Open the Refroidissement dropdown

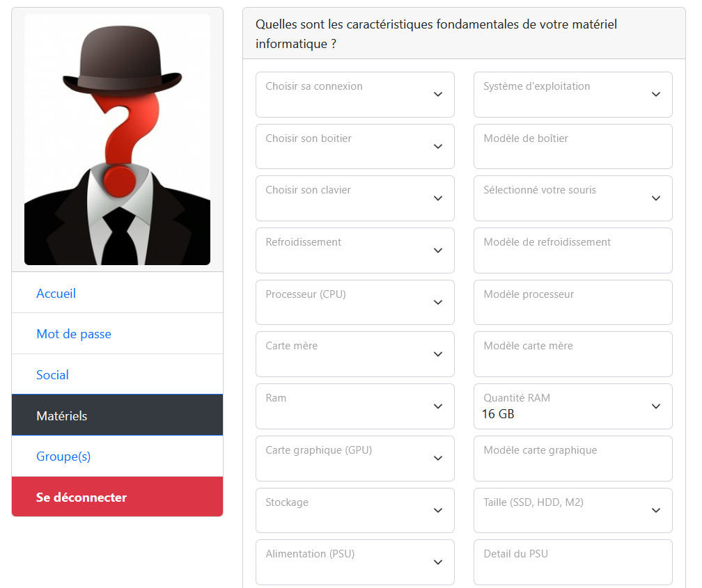click(354, 251)
